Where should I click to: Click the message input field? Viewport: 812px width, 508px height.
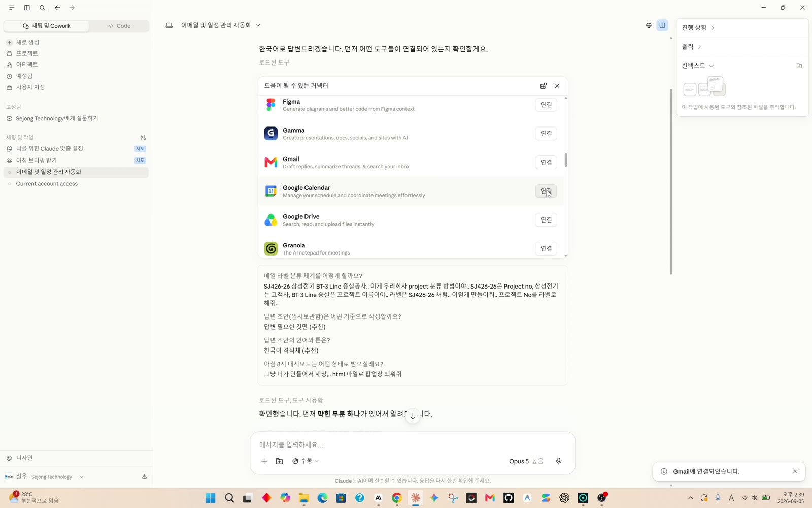413,444
